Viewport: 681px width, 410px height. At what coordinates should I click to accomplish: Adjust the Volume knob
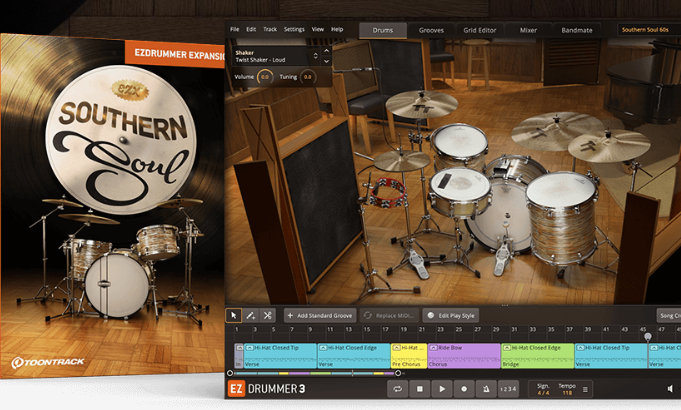264,77
